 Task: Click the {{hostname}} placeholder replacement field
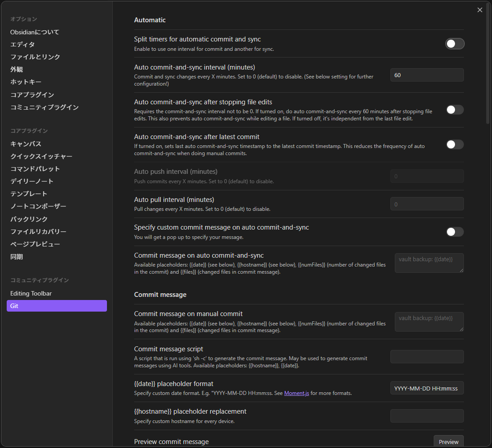pyautogui.click(x=426, y=416)
